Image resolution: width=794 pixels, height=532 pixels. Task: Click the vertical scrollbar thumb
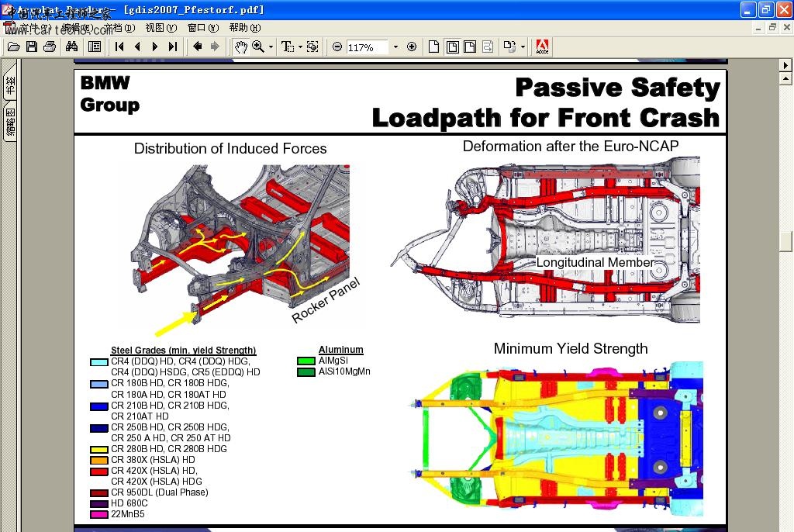coord(785,240)
